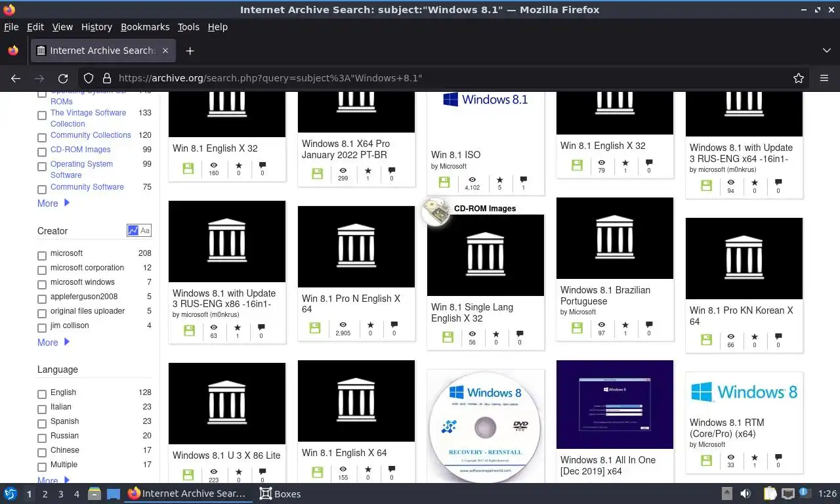Click the padlock site information icon
This screenshot has width=840, height=504.
click(x=107, y=78)
